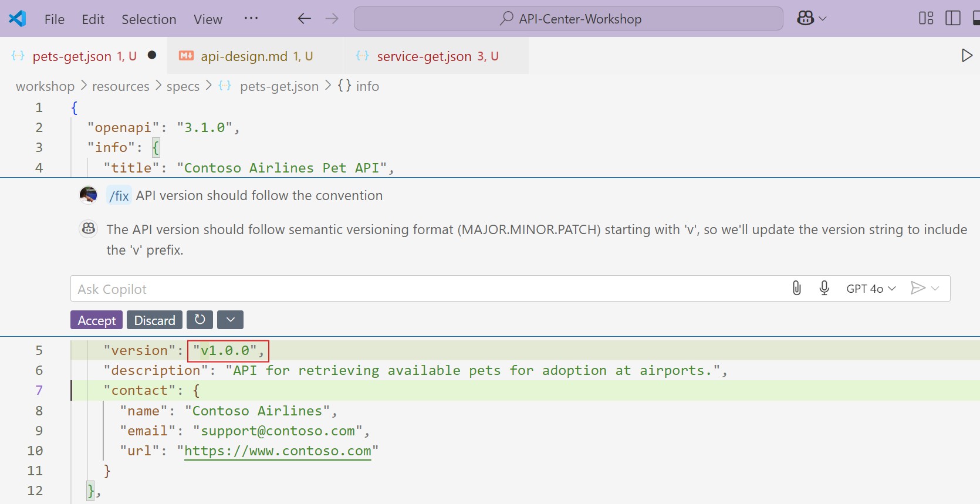This screenshot has width=980, height=504.
Task: Click the markdown icon on api-design.md tab
Action: pyautogui.click(x=187, y=56)
